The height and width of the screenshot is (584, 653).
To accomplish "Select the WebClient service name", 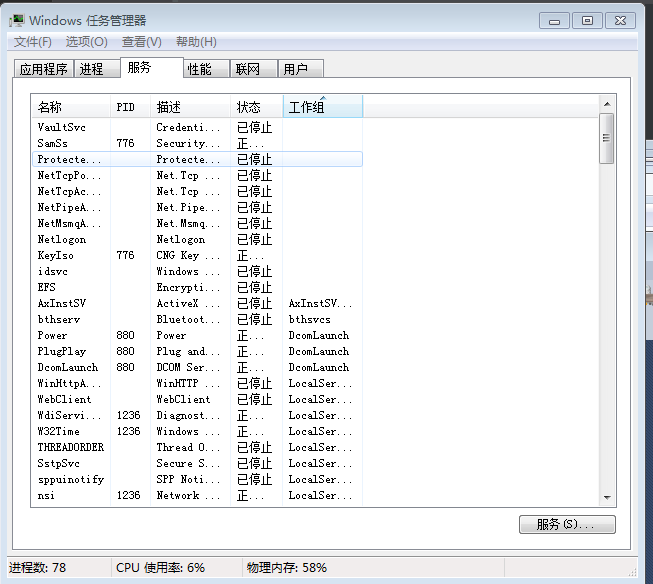I will 64,399.
